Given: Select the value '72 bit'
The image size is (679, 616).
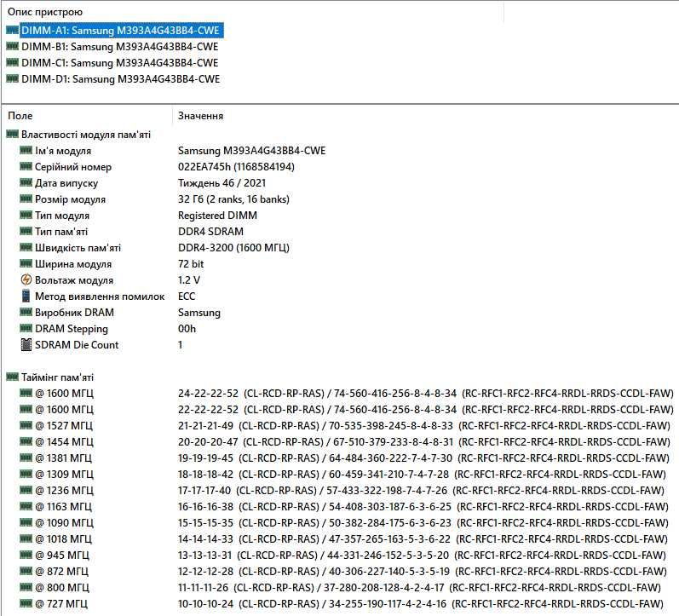Looking at the screenshot, I should point(191,264).
